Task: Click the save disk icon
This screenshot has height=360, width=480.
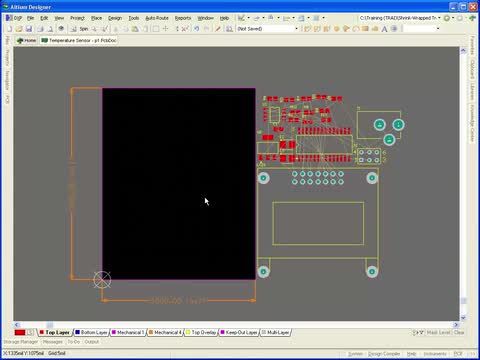Action: pos(29,29)
